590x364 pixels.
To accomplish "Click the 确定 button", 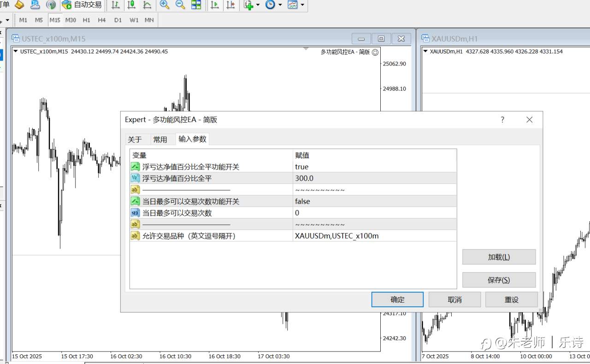I will pyautogui.click(x=397, y=299).
